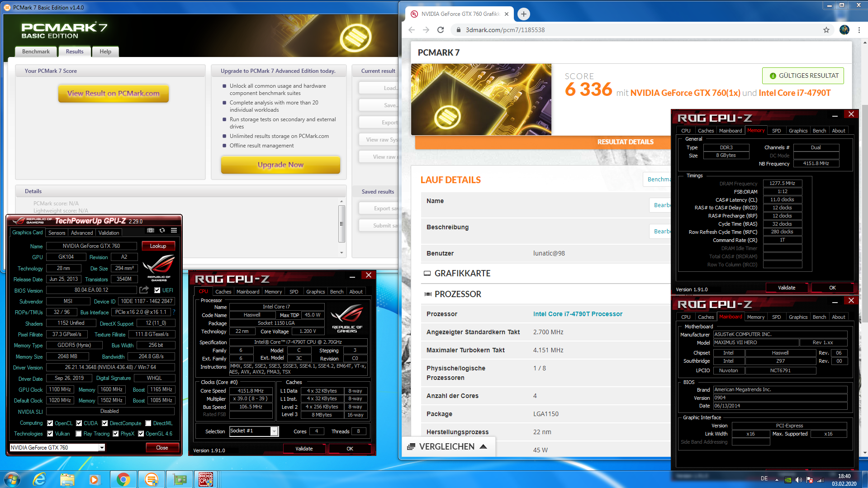Toggle the Vulkan checkbox

[x=50, y=434]
